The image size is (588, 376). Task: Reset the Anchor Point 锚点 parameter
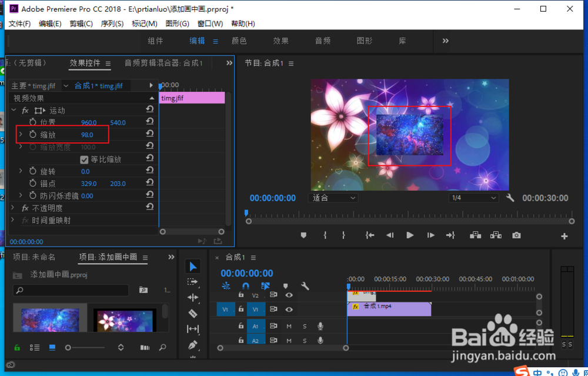point(149,182)
